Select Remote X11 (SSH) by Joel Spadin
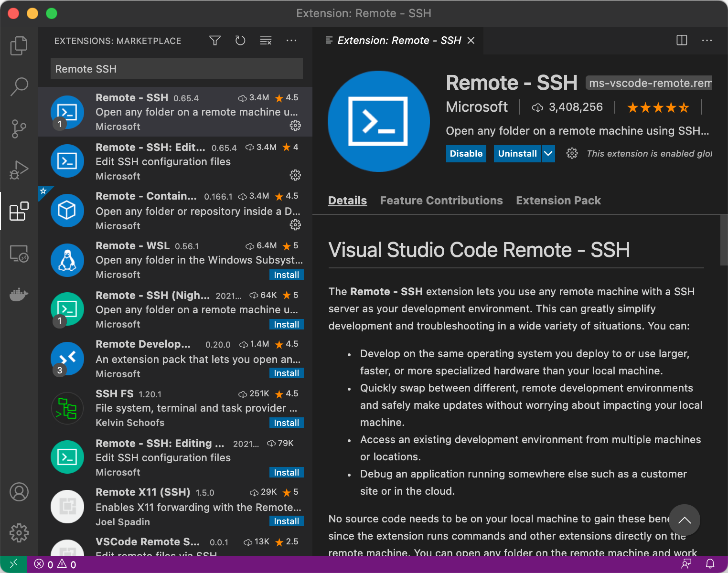 (x=175, y=507)
